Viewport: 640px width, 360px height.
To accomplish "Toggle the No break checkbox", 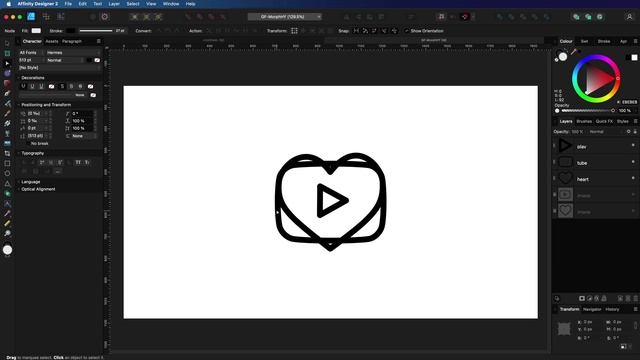I will coord(28,144).
